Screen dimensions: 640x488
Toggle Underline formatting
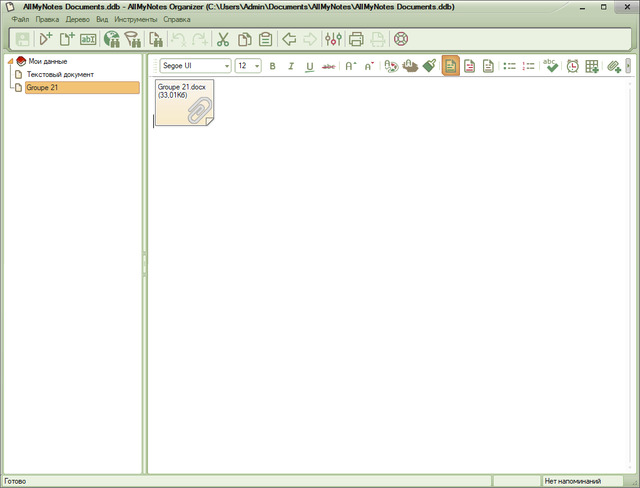(x=309, y=66)
